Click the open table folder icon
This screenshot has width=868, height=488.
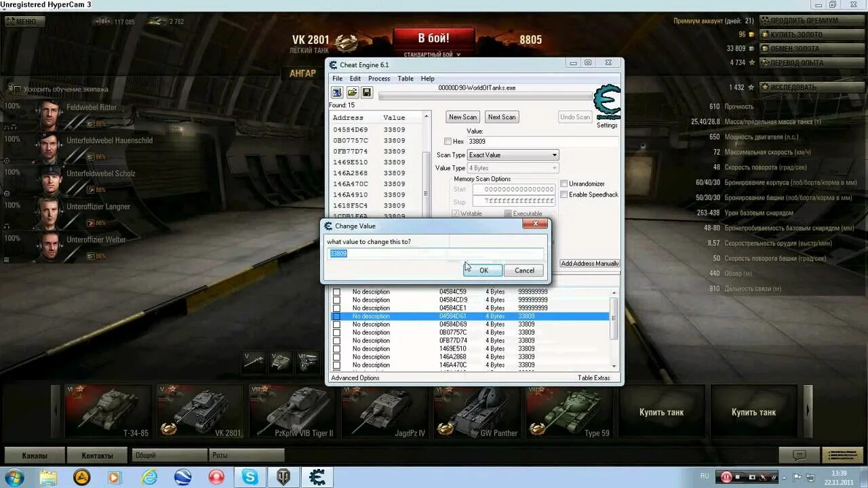click(x=352, y=92)
